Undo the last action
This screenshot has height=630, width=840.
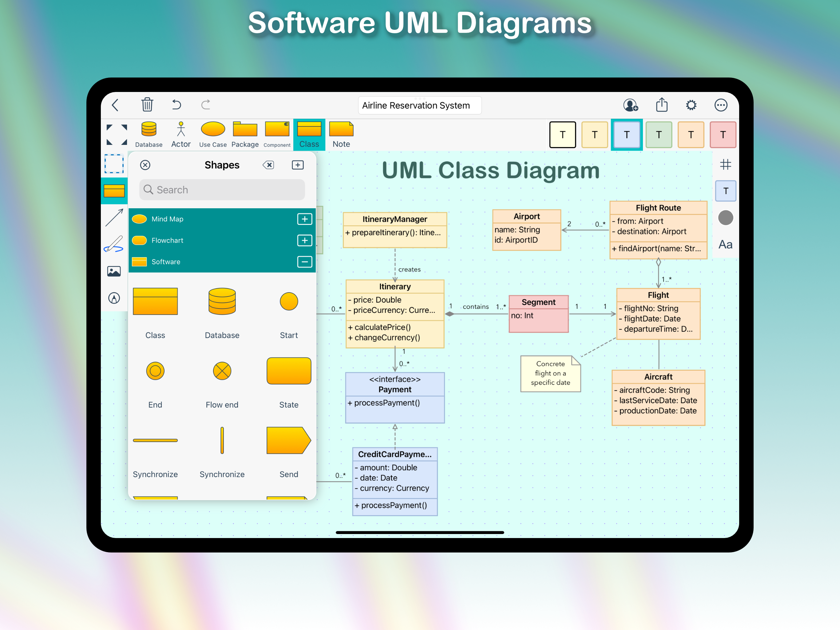coord(176,105)
